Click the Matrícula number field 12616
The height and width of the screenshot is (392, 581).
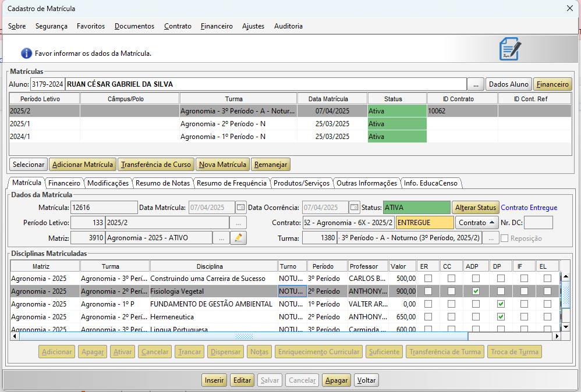pos(104,208)
